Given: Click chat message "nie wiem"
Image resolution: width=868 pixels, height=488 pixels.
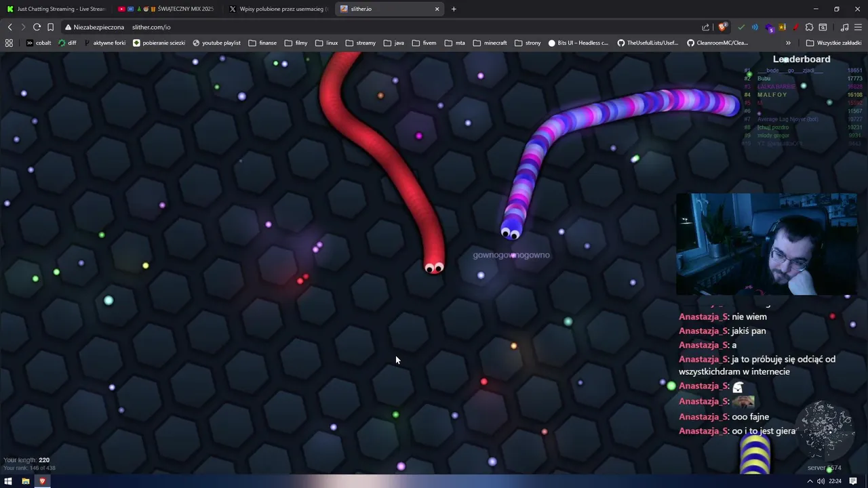Looking at the screenshot, I should pos(749,317).
